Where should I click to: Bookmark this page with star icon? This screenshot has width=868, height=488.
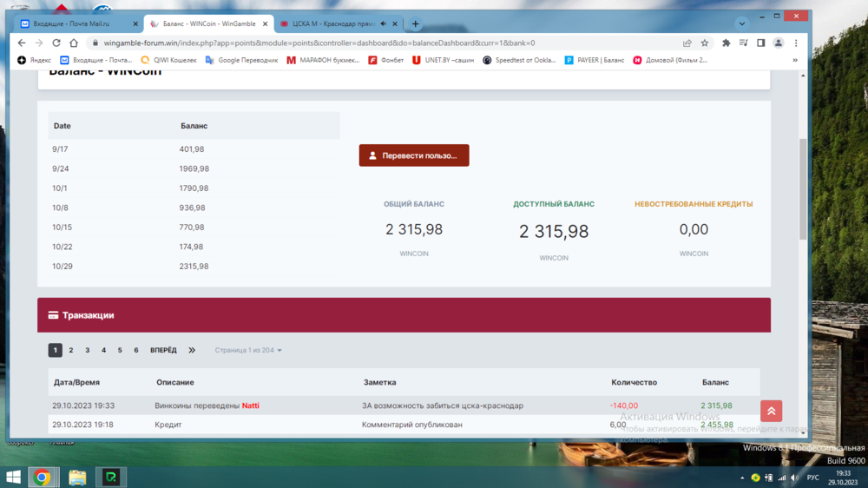tap(705, 43)
